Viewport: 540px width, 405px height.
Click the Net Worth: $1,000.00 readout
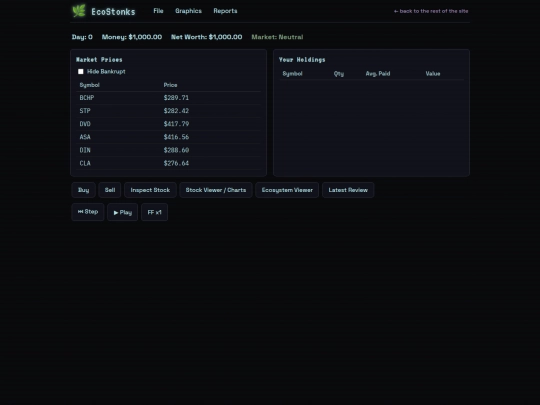[207, 37]
